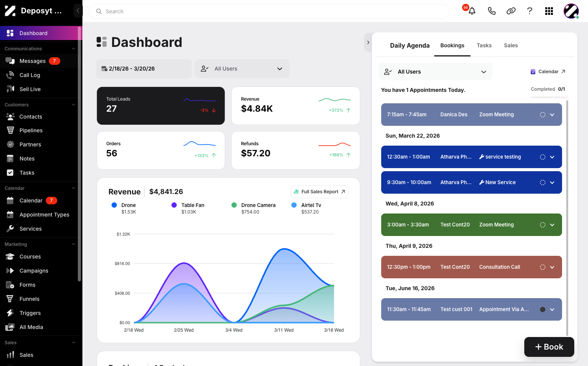The image size is (588, 366).
Task: Toggle status circle for Consultation Call appointment
Action: click(x=543, y=267)
